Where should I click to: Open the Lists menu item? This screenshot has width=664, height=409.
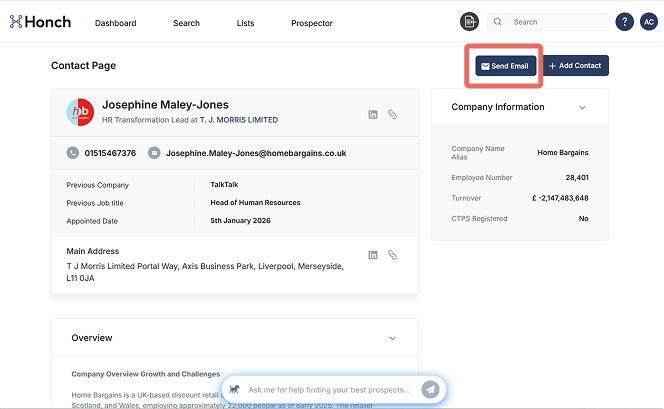[x=245, y=23]
